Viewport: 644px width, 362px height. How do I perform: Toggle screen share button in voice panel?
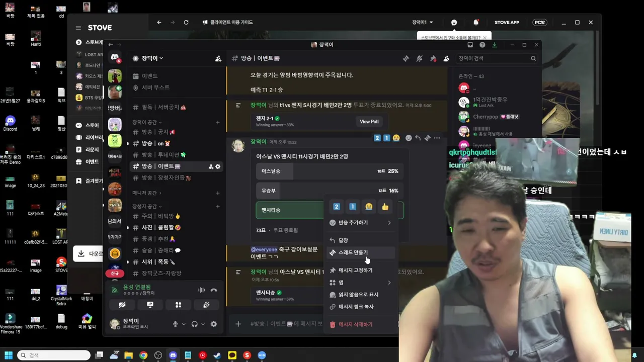[x=150, y=305]
